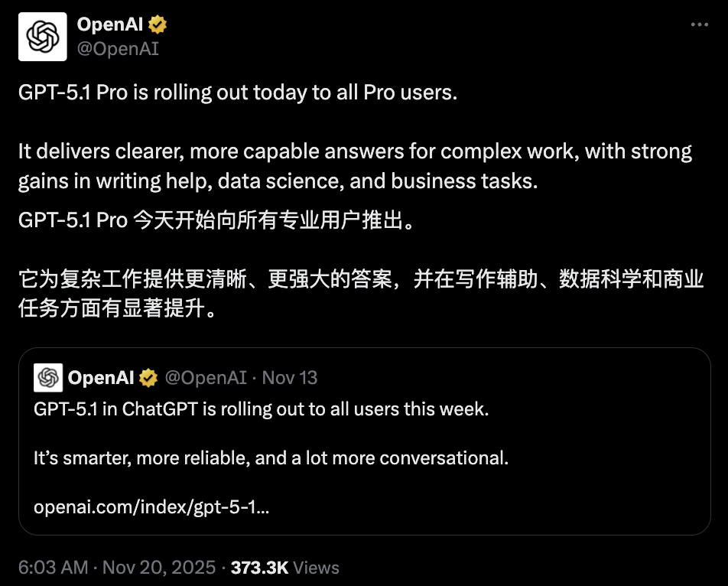Click the Chinese paragraph beginning "它为复杂工作"

tap(361, 294)
